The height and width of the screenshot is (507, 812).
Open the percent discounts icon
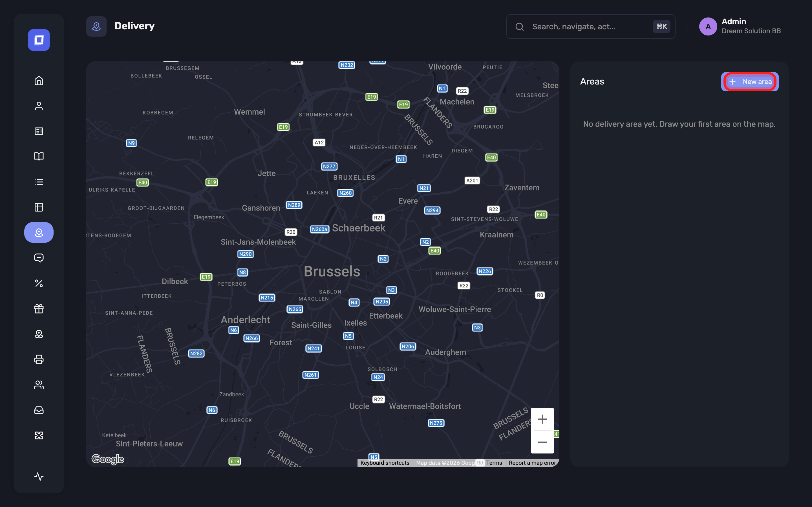coord(39,283)
